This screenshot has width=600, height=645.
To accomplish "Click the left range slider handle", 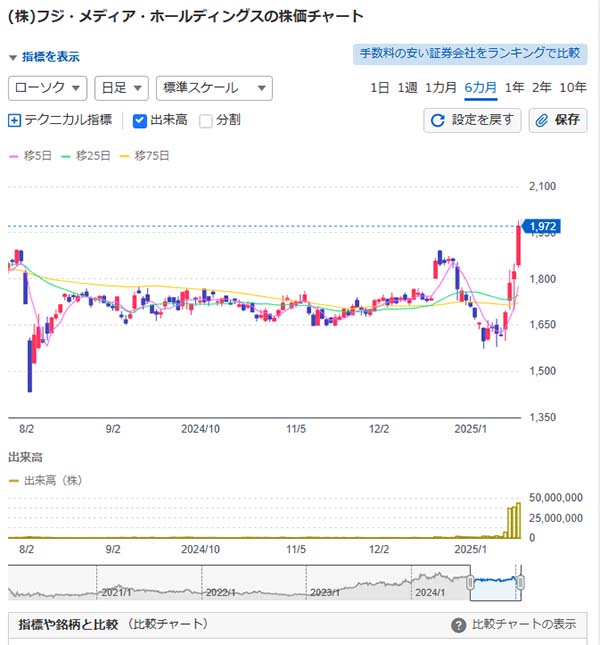I will (x=470, y=582).
